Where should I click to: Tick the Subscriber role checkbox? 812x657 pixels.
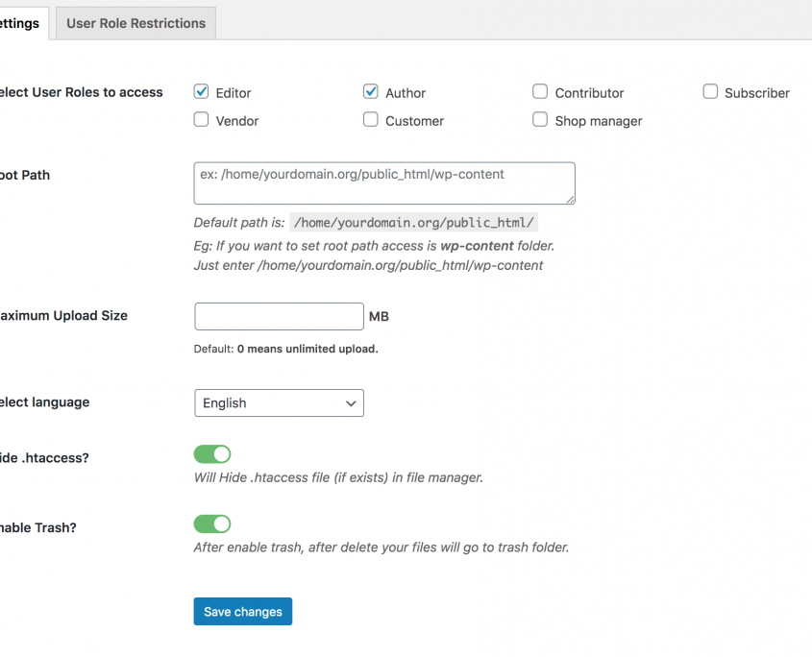(x=710, y=92)
